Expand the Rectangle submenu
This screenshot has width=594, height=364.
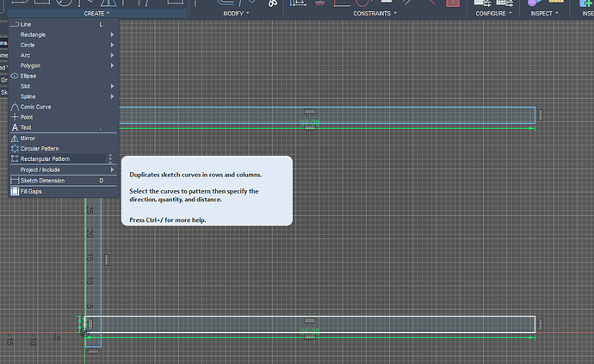click(x=34, y=34)
